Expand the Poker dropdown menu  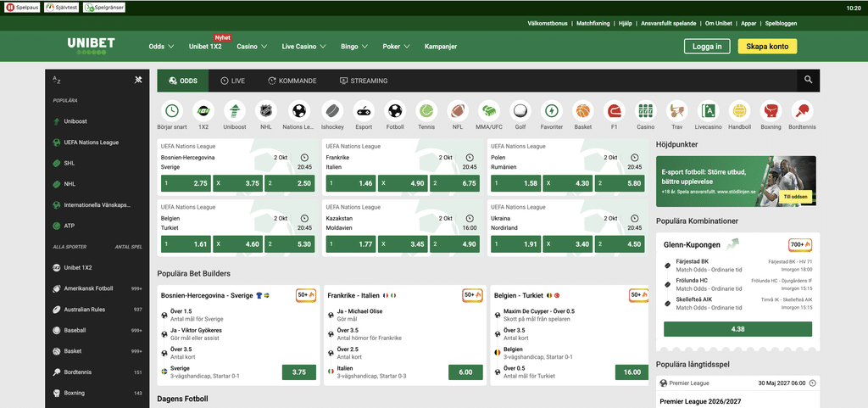click(397, 47)
